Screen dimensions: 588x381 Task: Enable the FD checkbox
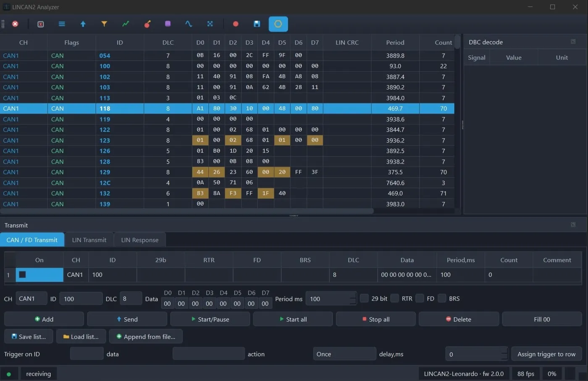[x=420, y=298]
